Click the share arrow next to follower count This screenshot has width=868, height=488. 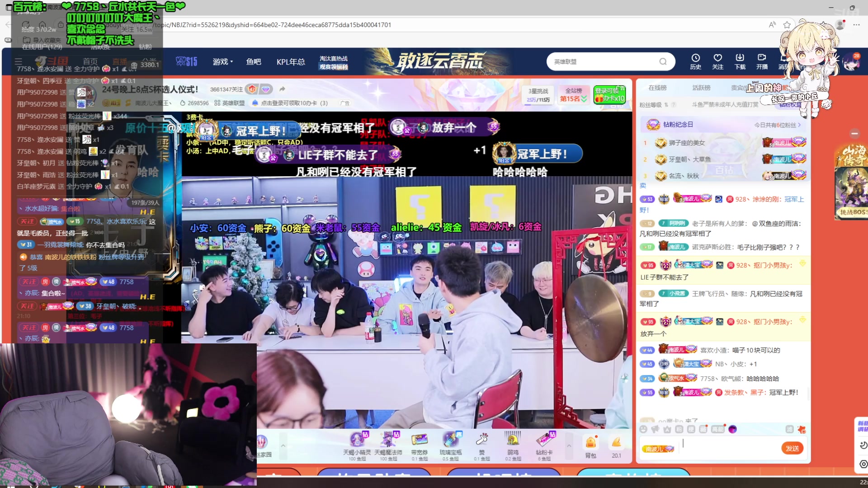[x=282, y=89]
